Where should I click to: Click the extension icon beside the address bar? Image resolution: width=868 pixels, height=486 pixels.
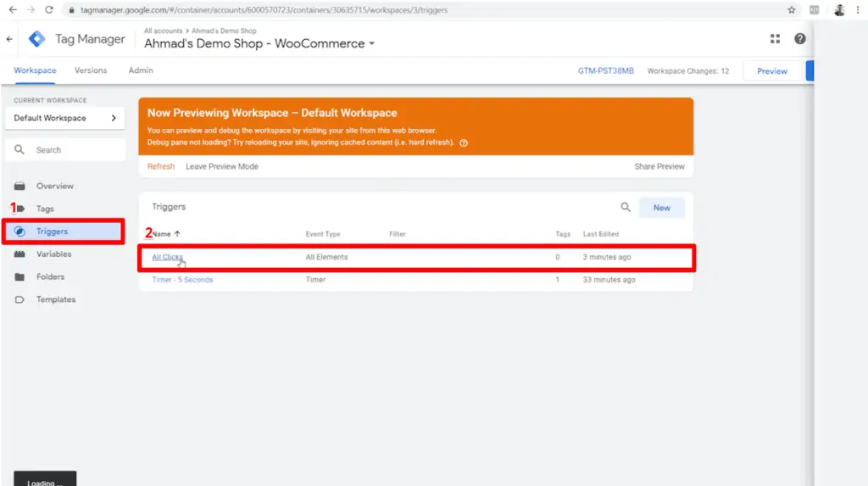coord(815,10)
